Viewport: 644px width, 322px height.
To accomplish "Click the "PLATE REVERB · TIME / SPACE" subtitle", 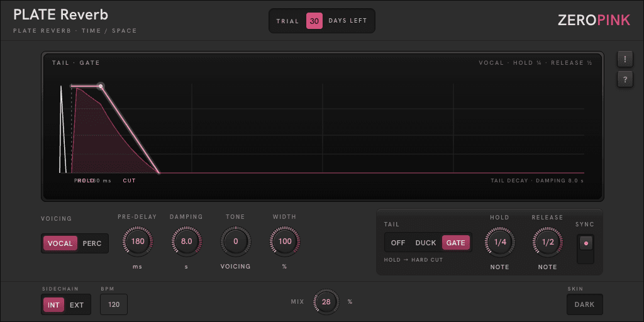I will click(x=75, y=31).
